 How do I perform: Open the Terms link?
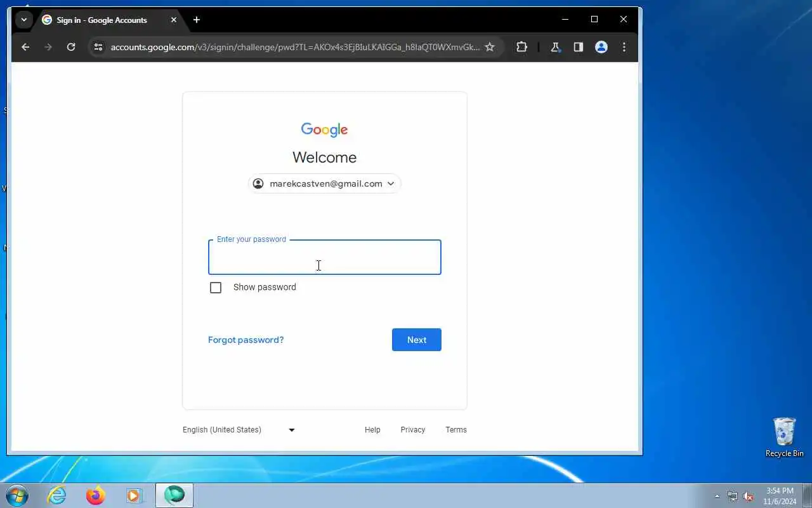[456, 430]
